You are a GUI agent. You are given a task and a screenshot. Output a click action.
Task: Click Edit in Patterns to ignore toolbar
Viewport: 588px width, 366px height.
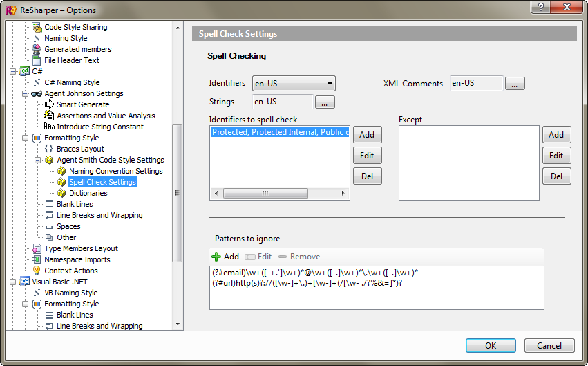(258, 257)
